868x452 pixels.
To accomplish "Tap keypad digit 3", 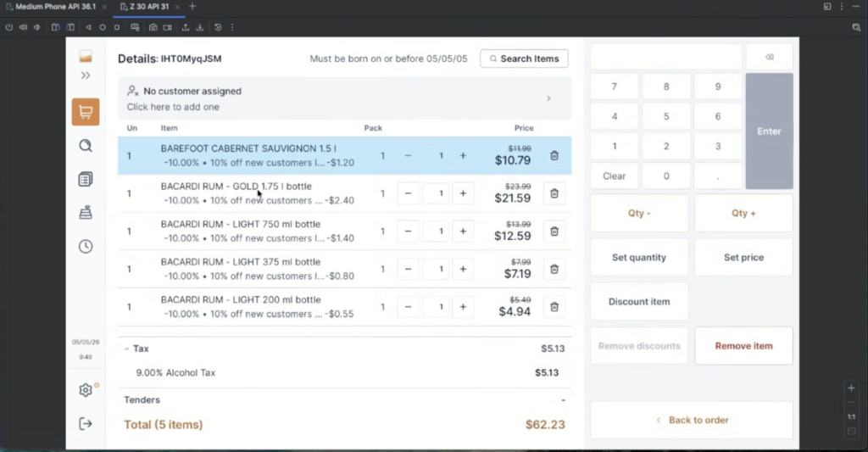I will tap(718, 146).
